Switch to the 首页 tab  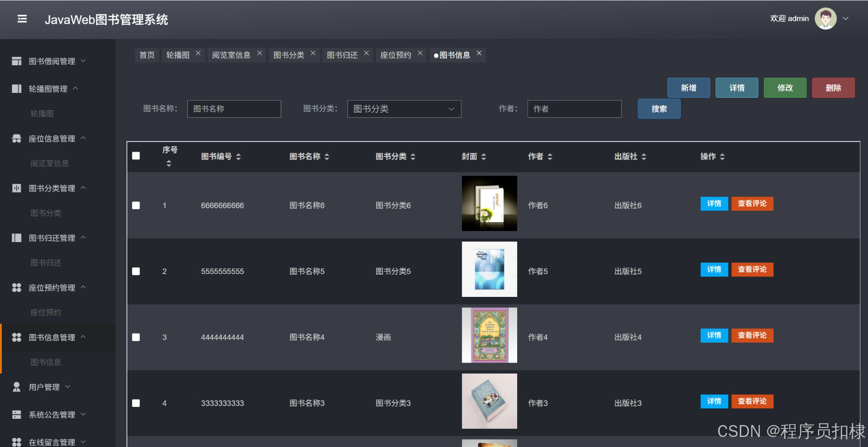click(x=147, y=55)
